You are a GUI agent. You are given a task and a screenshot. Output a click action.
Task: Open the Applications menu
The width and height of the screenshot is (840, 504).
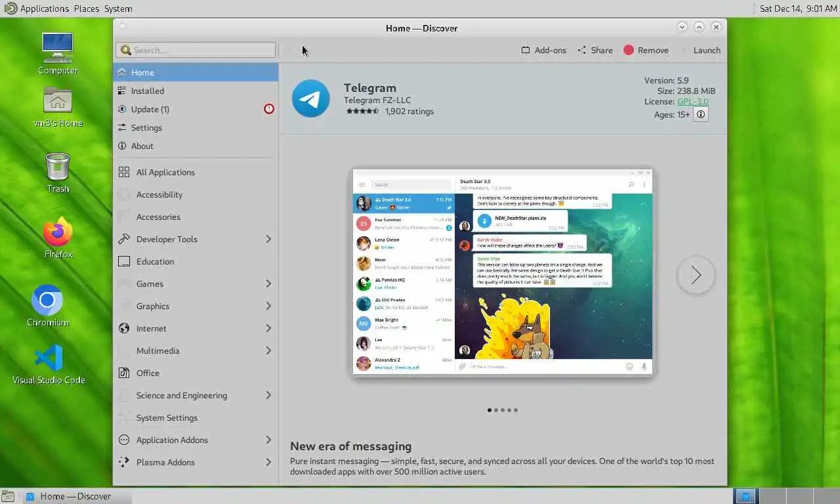coord(44,9)
